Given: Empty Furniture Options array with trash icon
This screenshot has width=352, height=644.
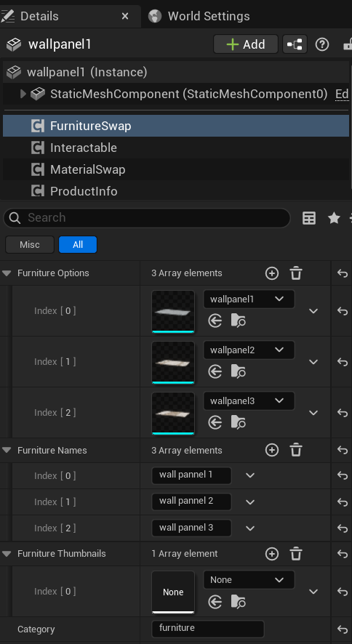Looking at the screenshot, I should tap(296, 273).
